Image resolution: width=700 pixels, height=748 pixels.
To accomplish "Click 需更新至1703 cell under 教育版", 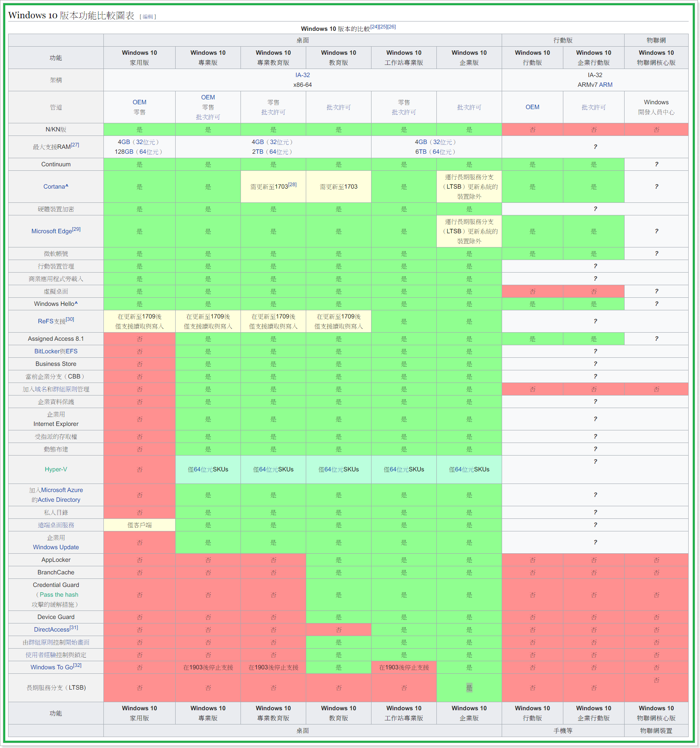I will (x=339, y=187).
